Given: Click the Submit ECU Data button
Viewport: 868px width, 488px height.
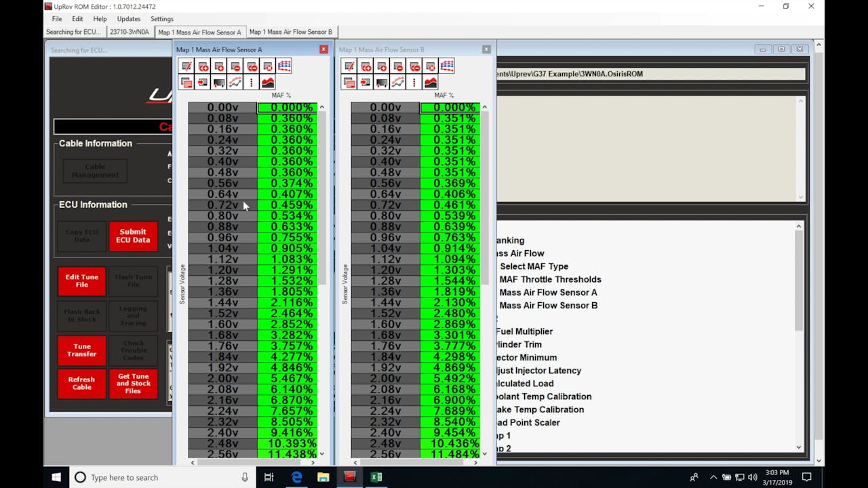Looking at the screenshot, I should coord(133,236).
